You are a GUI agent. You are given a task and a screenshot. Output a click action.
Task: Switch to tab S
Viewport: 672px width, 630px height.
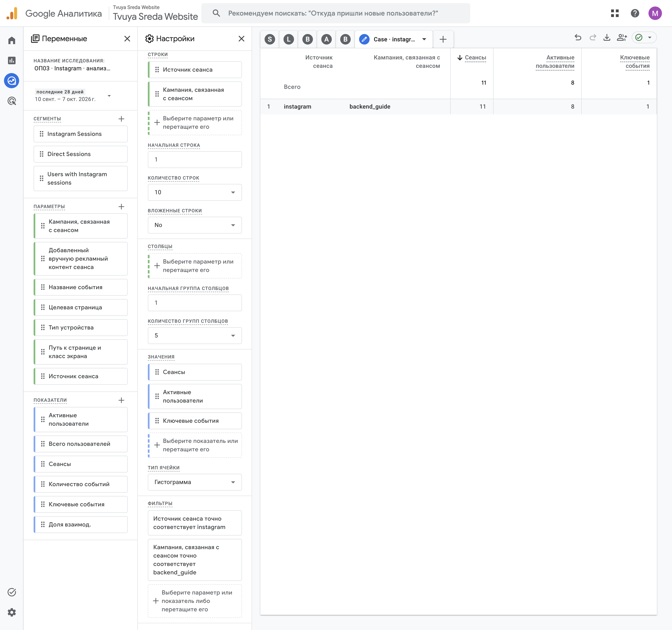[270, 39]
